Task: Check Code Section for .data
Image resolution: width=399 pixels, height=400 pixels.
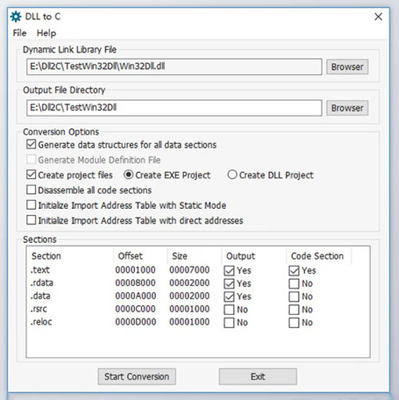Action: click(x=294, y=297)
